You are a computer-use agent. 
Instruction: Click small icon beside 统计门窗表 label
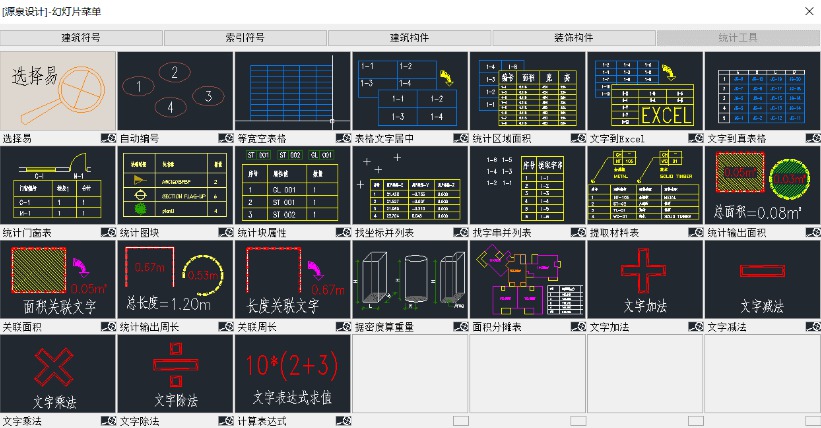tap(108, 232)
